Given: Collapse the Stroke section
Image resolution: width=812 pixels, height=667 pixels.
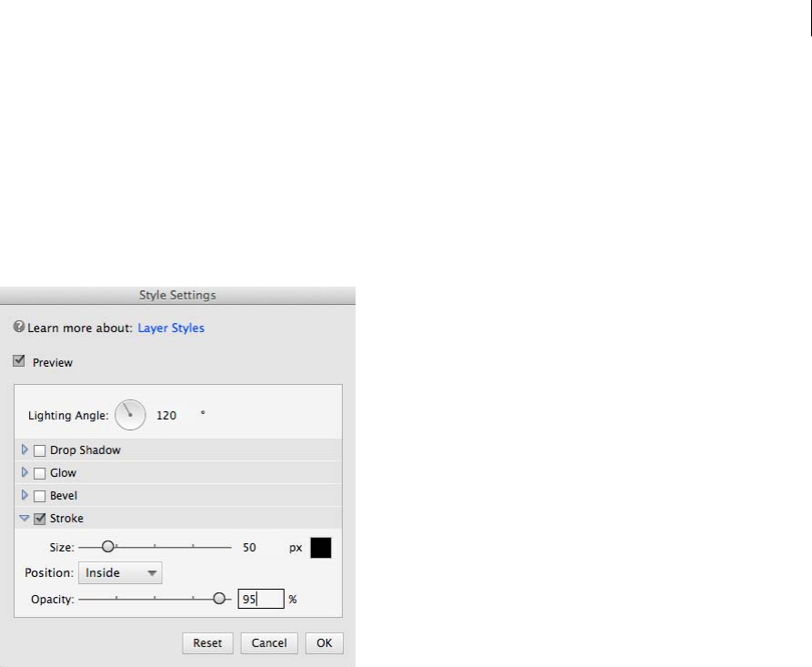Looking at the screenshot, I should (25, 518).
